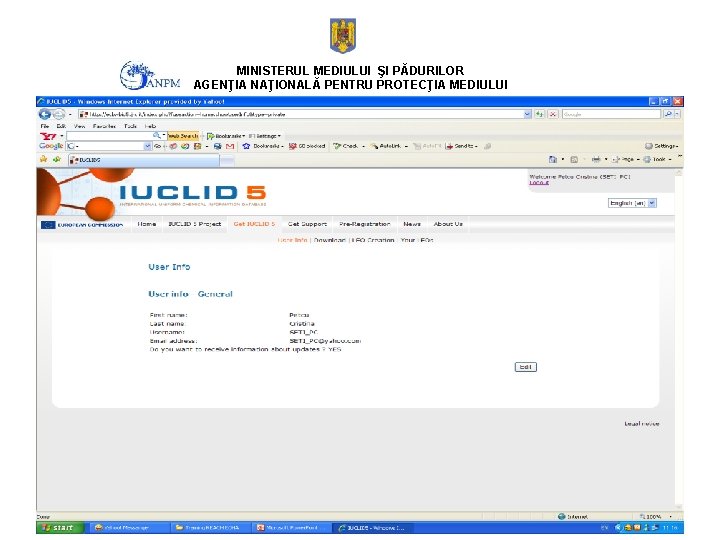Screen dimensions: 720x540
Task: Click the Download sub-navigation link
Action: point(329,240)
